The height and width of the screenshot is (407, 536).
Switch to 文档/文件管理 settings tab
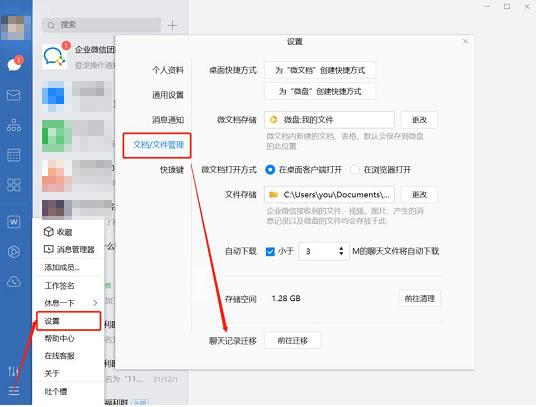(x=157, y=145)
